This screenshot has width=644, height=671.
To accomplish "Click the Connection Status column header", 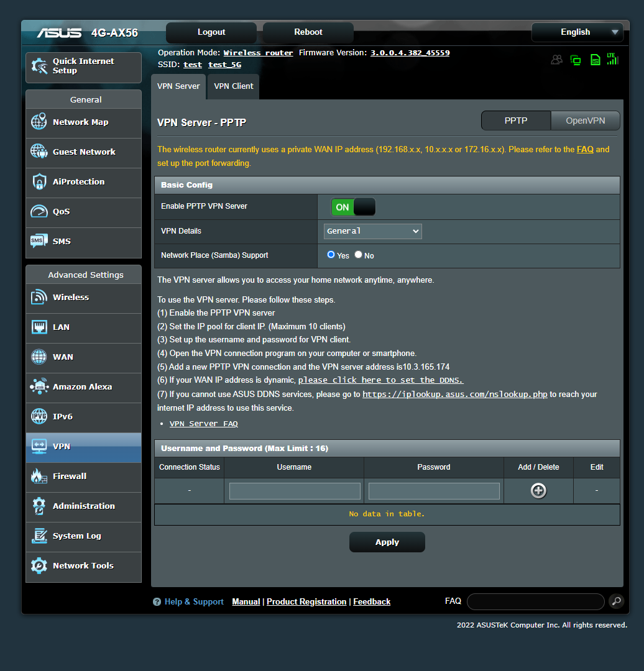I will click(189, 467).
